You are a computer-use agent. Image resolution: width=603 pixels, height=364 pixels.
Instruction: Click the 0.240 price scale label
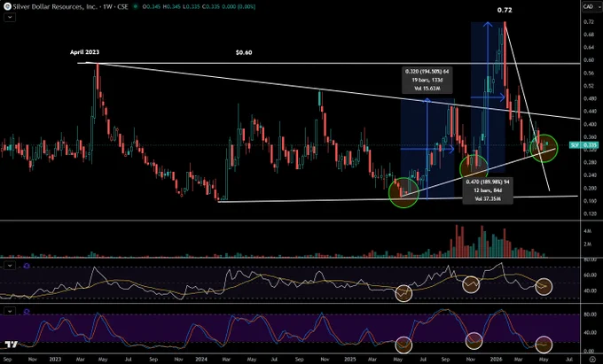point(590,175)
